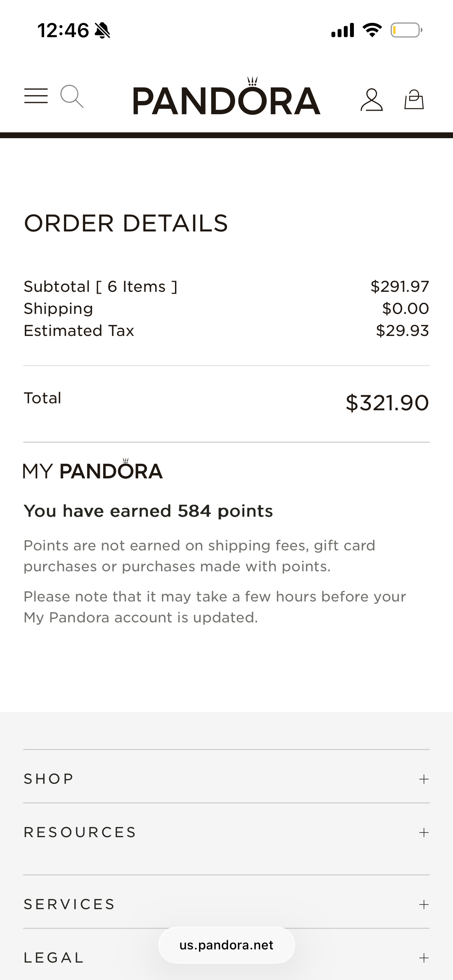Open the hamburger menu

point(36,96)
